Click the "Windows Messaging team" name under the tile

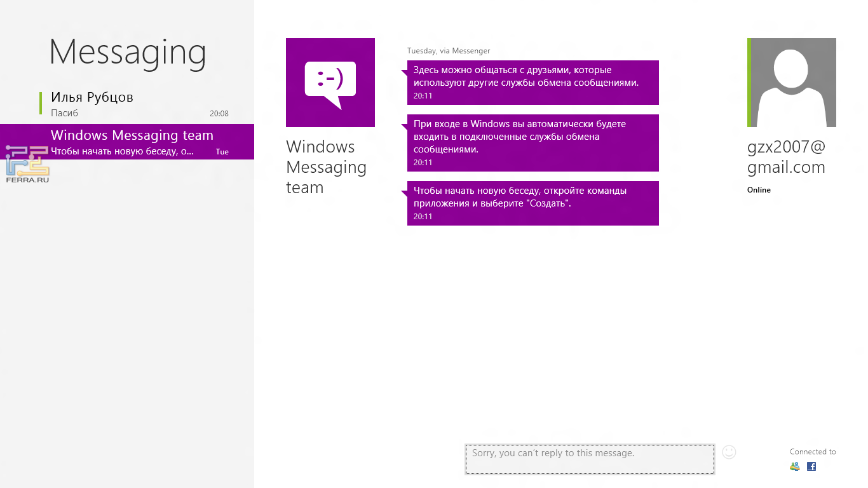(x=326, y=167)
